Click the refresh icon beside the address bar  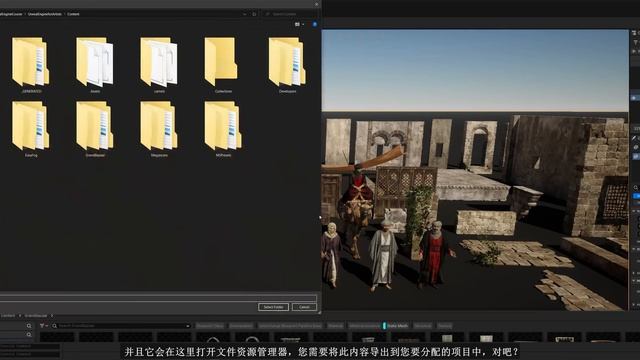tap(254, 14)
